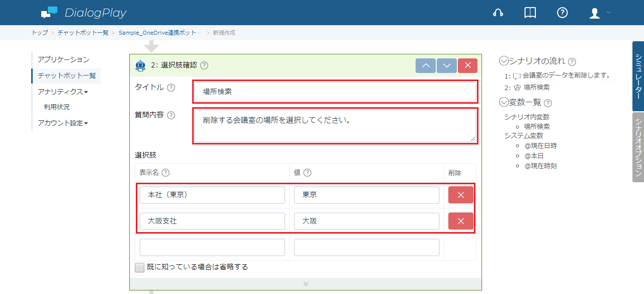Open the headset support icon
Image resolution: width=644 pixels, height=294 pixels.
click(499, 13)
